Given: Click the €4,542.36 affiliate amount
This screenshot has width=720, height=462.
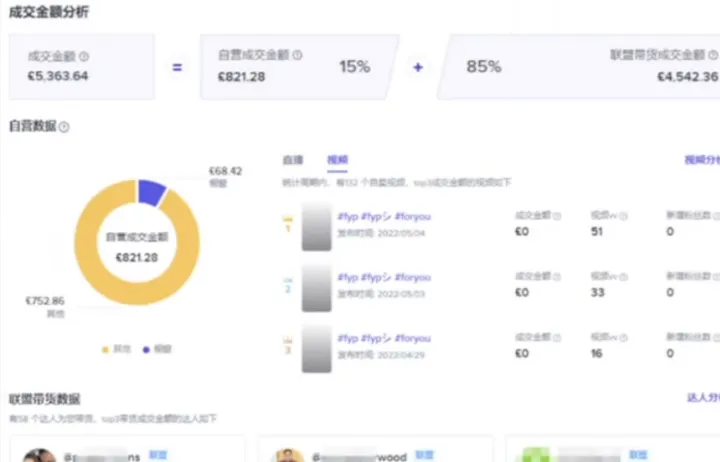Looking at the screenshot, I should click(x=688, y=76).
